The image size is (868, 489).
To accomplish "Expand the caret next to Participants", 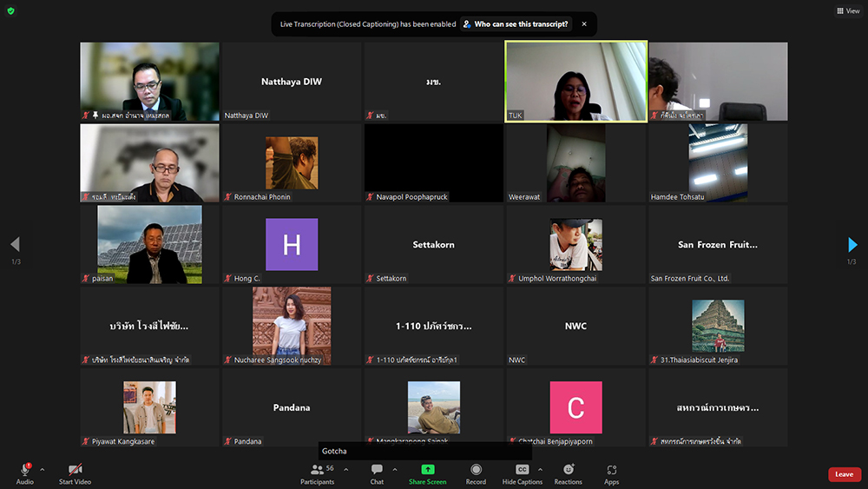I will pos(345,469).
